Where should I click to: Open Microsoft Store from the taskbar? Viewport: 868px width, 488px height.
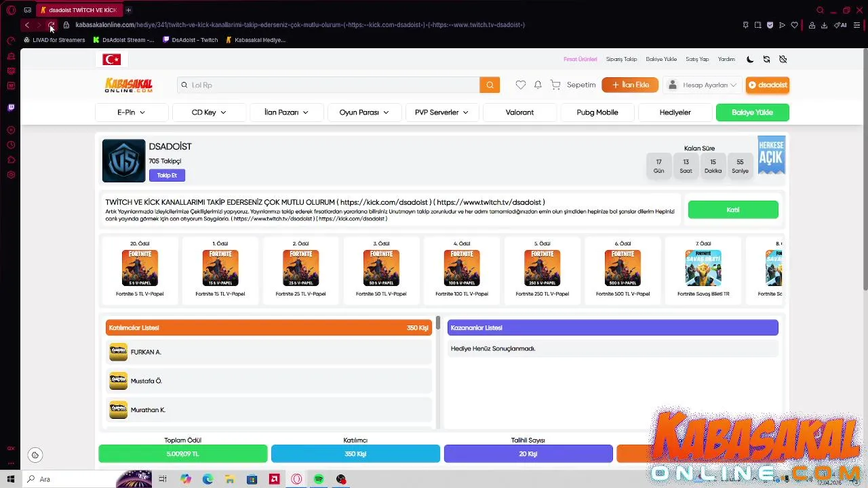(252, 479)
